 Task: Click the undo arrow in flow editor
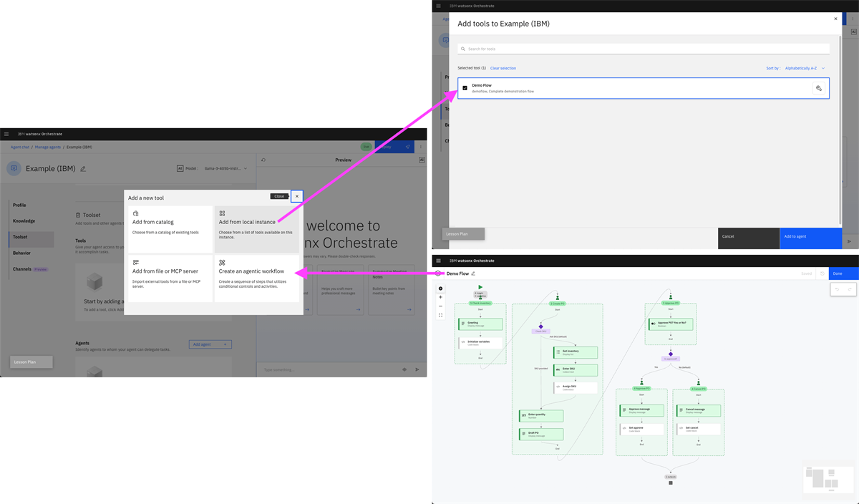coord(838,289)
